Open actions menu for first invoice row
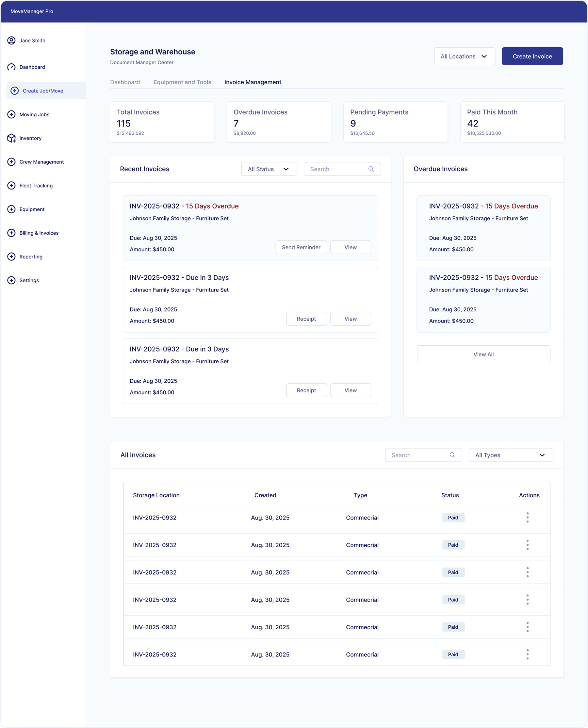 [x=527, y=518]
